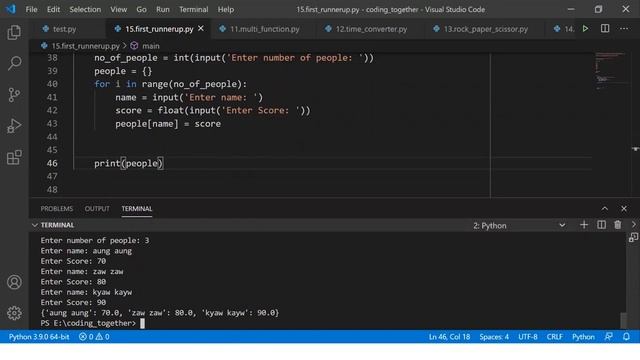The image size is (640, 360).
Task: Open the Run menu
Action: 162,9
